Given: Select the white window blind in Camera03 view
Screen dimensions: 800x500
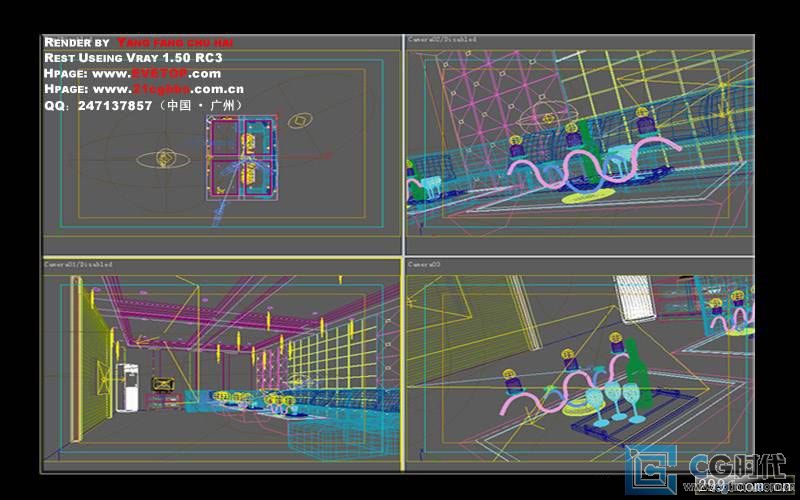Looking at the screenshot, I should point(635,296).
